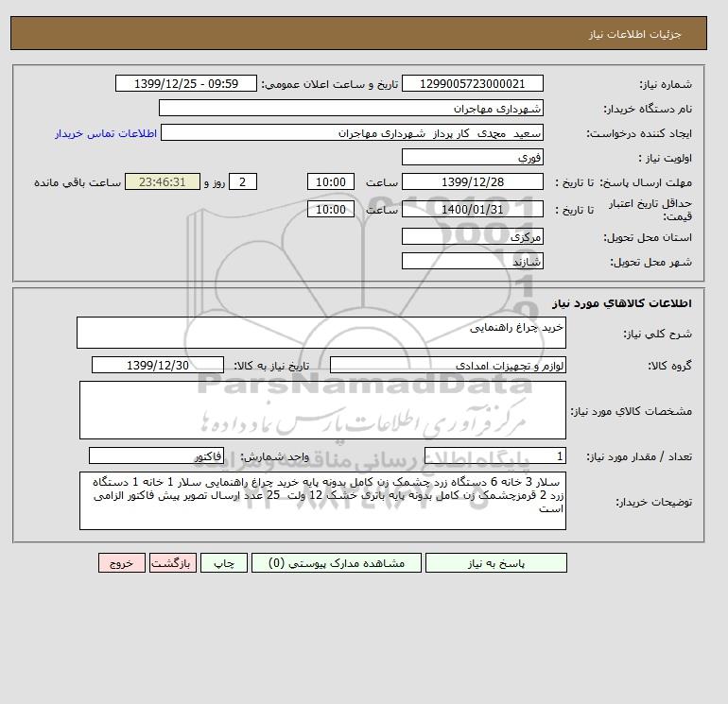Click the تعداد / مقدار مورد نیاز label
The height and width of the screenshot is (704, 728).
point(639,457)
